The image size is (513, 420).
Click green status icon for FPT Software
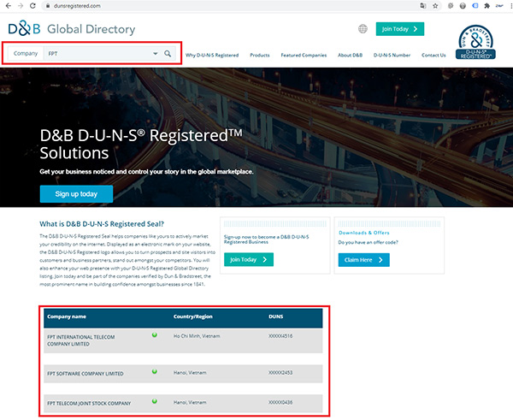[154, 372]
